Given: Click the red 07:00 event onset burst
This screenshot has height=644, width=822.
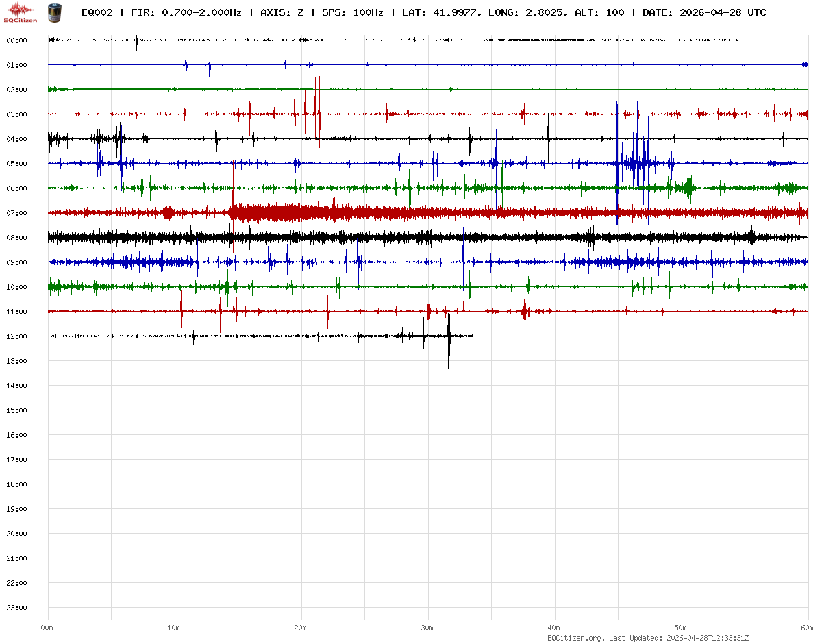Looking at the screenshot, I should [x=234, y=212].
